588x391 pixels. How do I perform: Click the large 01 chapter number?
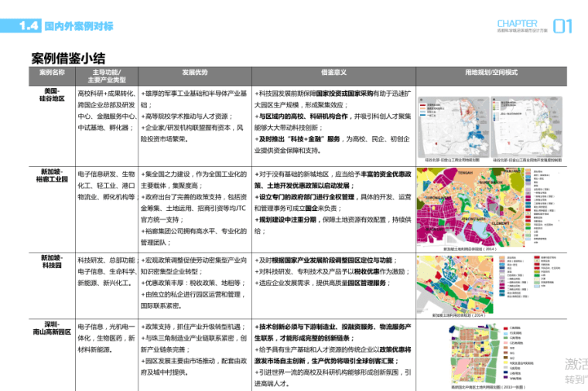pyautogui.click(x=563, y=26)
